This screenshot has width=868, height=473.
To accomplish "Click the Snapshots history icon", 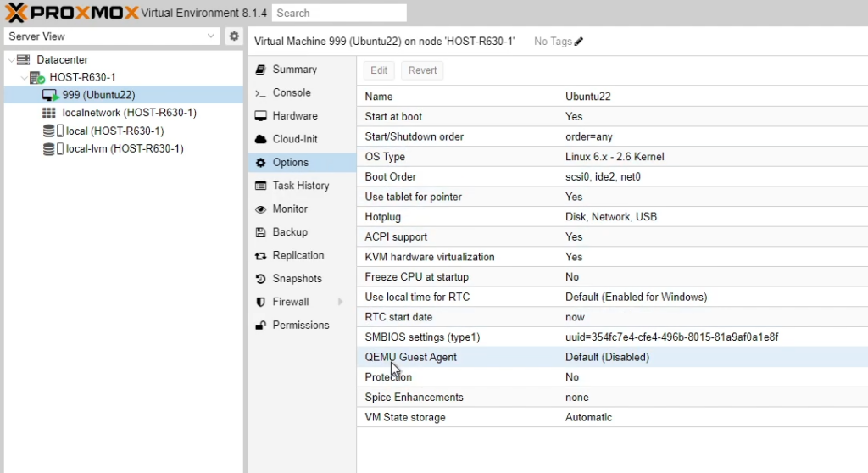I will tap(260, 279).
